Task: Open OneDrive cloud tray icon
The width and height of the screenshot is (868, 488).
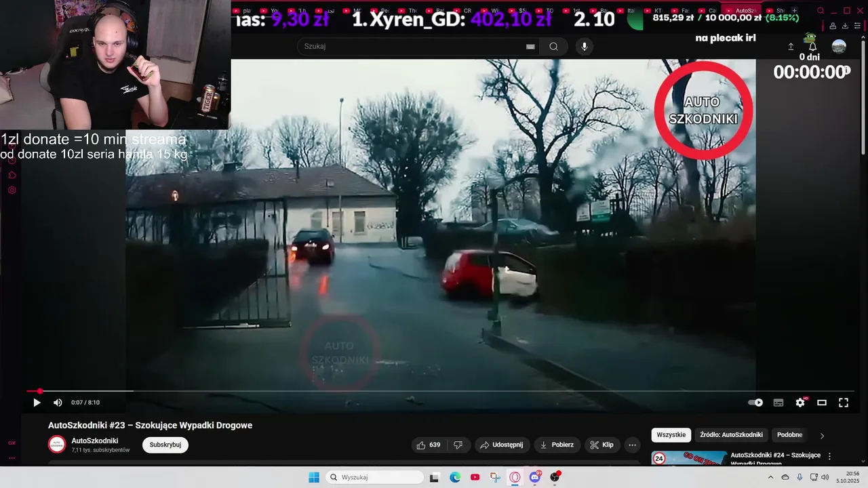Action: [x=785, y=477]
